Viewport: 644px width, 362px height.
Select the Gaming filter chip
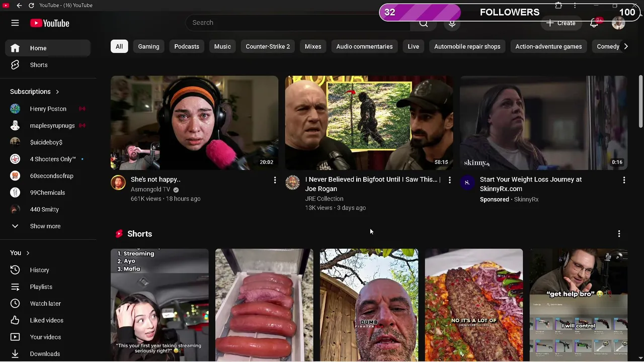[148, 46]
